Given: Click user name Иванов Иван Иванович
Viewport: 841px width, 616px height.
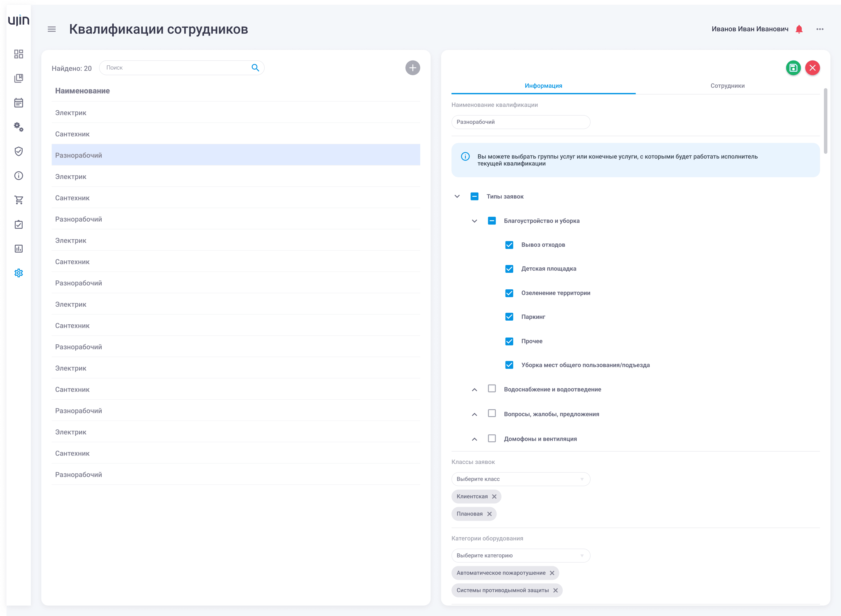Looking at the screenshot, I should point(750,29).
